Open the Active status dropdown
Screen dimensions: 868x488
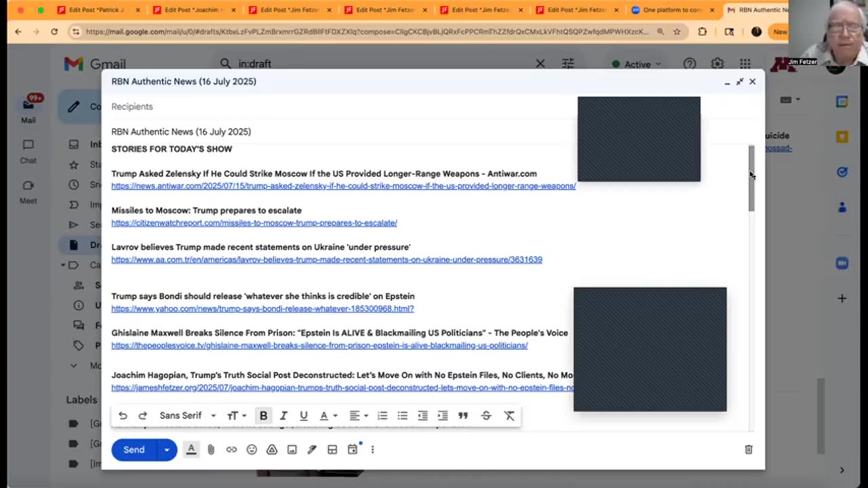tap(636, 64)
